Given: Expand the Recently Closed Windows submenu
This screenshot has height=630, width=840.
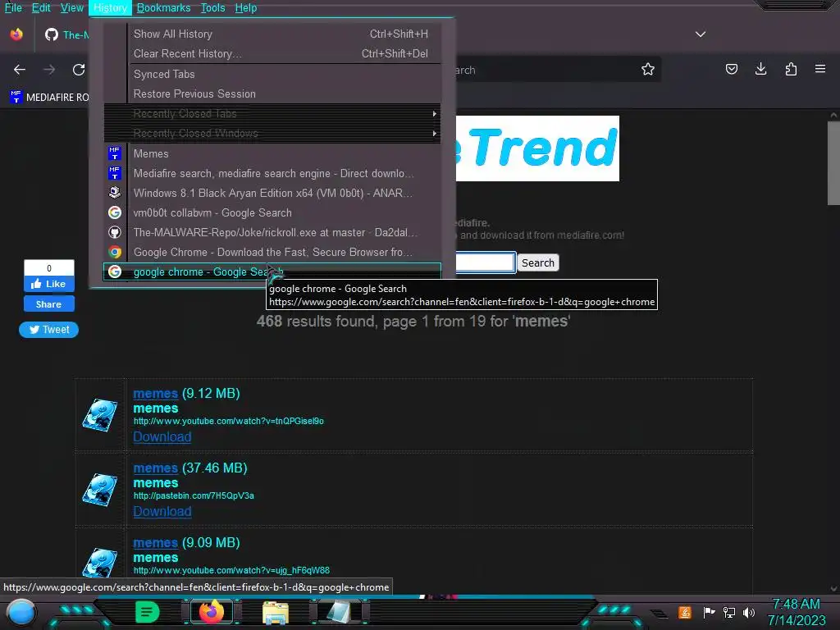Looking at the screenshot, I should point(272,134).
